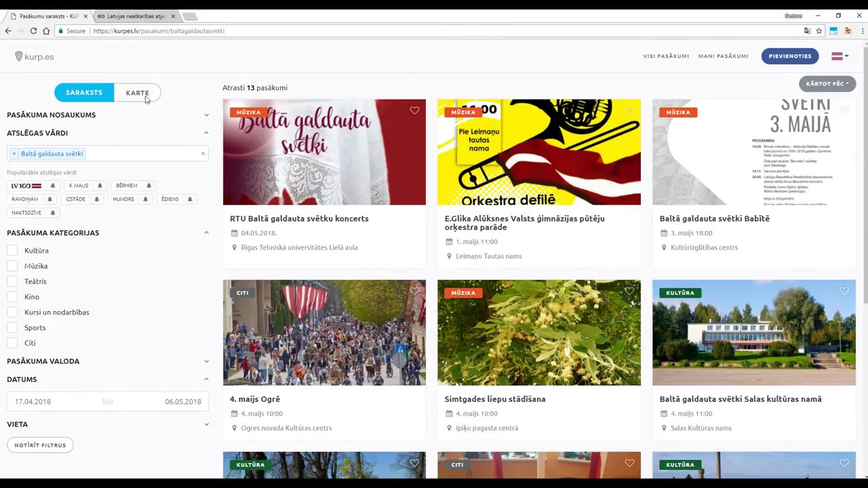868x488 pixels.
Task: Open VISI PASĀKUMI menu item
Action: pyautogui.click(x=666, y=56)
